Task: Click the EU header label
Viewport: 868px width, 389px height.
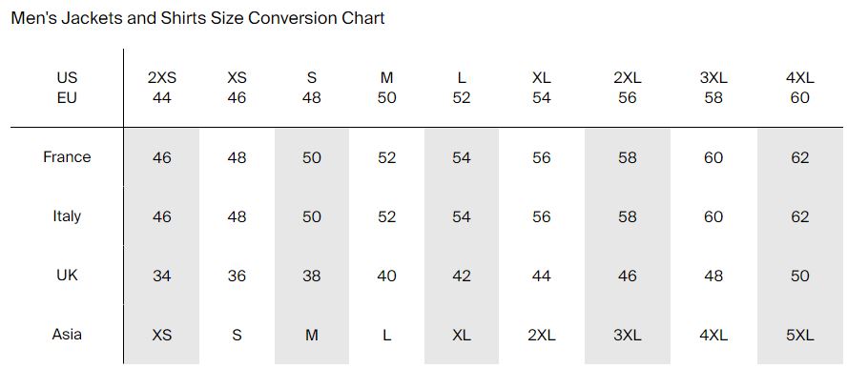Action: click(x=67, y=98)
